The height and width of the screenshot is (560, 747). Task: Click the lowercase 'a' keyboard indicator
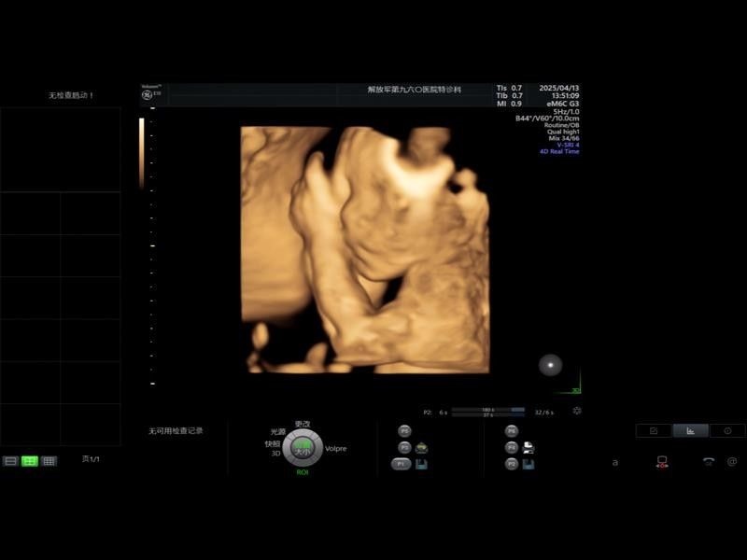point(615,462)
